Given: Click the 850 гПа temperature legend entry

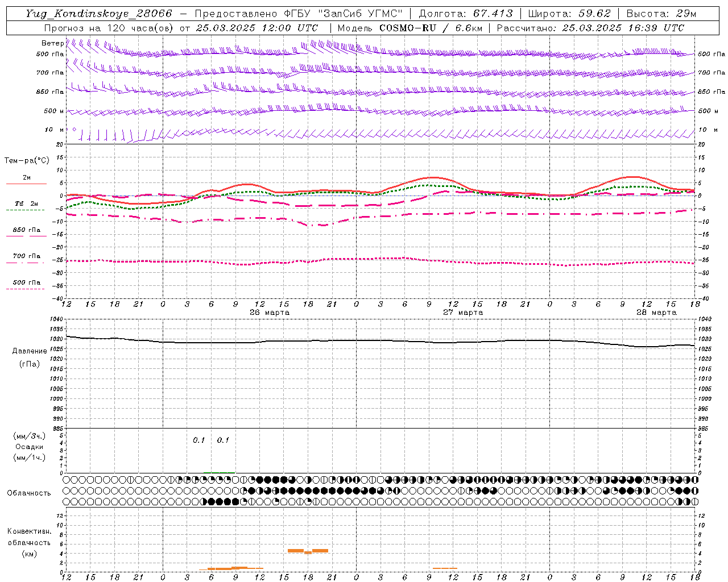Looking at the screenshot, I should (x=27, y=230).
